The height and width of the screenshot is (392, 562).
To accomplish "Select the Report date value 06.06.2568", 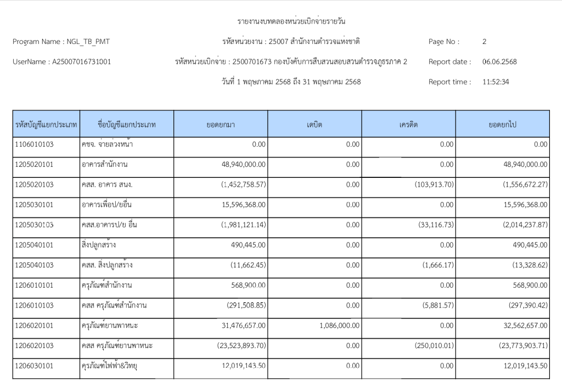I will pyautogui.click(x=499, y=62).
